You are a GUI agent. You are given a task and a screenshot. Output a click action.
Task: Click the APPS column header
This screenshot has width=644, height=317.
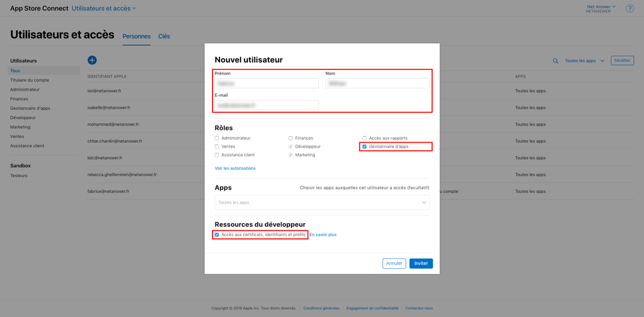point(520,77)
